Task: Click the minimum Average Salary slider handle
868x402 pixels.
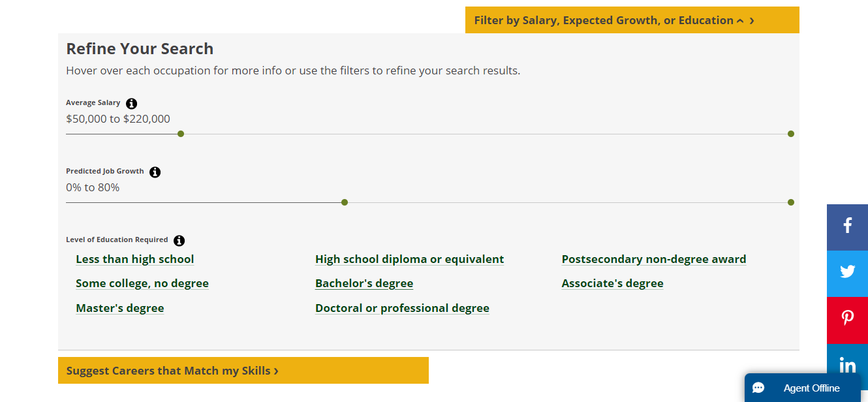Action: (x=181, y=134)
